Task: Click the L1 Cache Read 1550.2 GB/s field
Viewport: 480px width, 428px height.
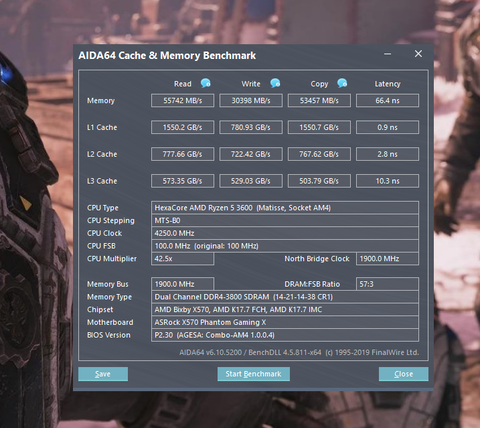Action: (183, 127)
